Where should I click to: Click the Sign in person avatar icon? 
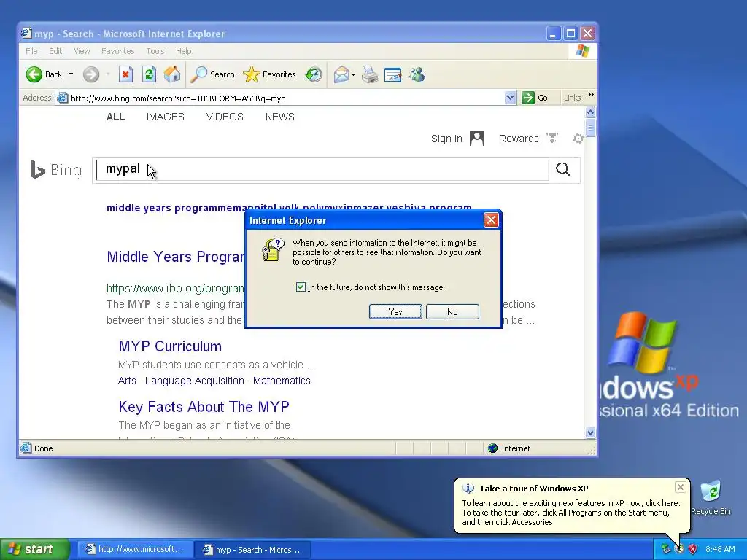(477, 139)
